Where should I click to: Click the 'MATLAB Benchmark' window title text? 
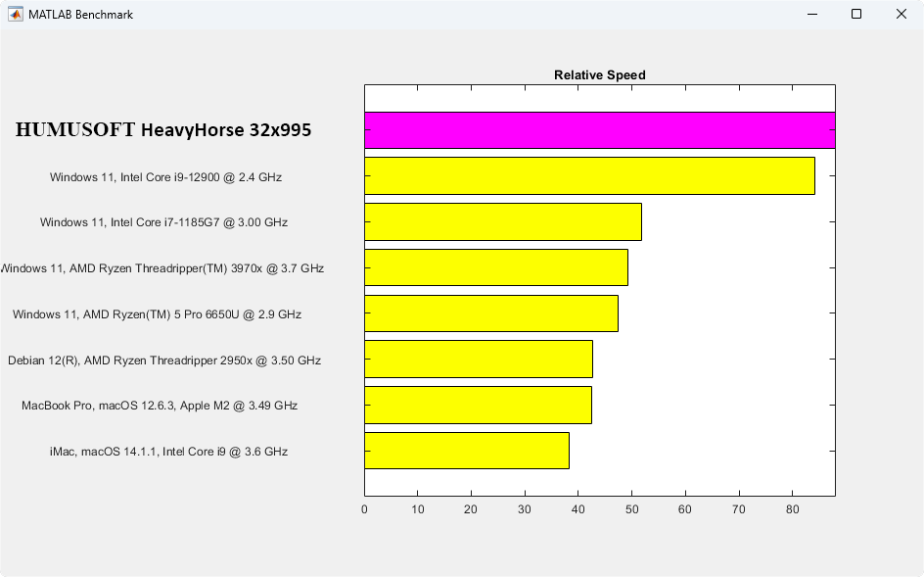tap(80, 15)
